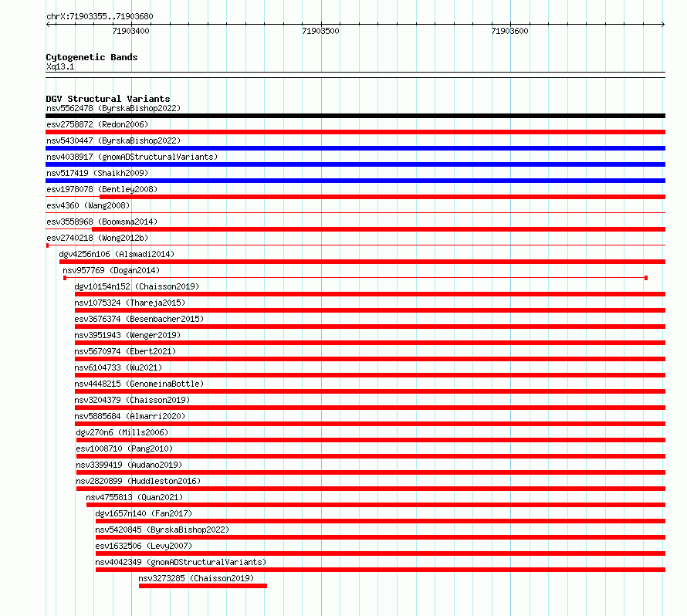Select the Xq13.1 band label
The width and height of the screenshot is (687, 616).
pyautogui.click(x=60, y=66)
